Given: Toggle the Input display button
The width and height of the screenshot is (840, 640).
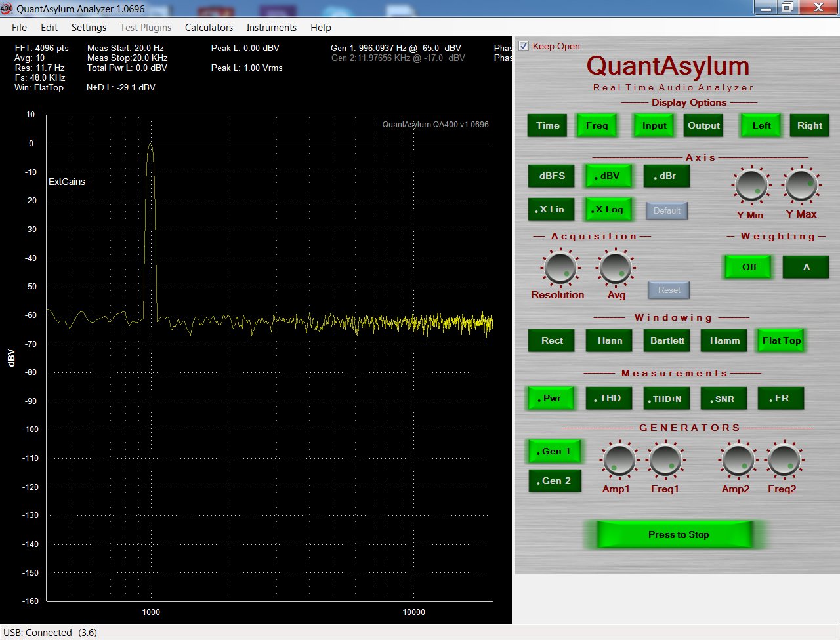Looking at the screenshot, I should point(654,126).
